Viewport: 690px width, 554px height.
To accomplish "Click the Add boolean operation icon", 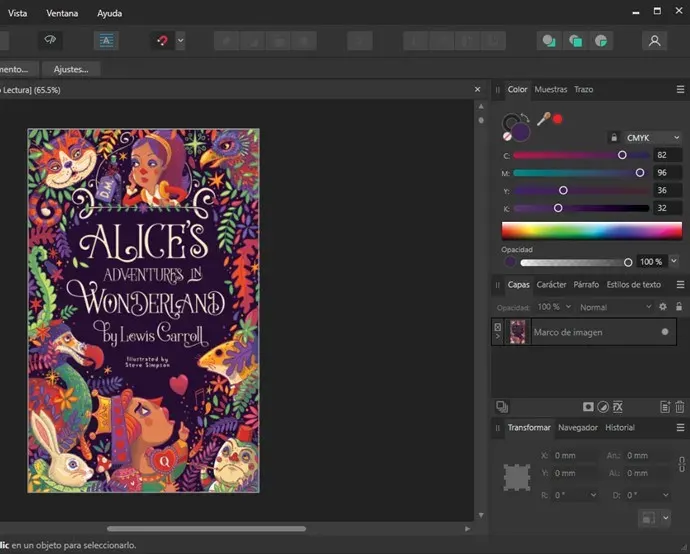I will point(549,41).
